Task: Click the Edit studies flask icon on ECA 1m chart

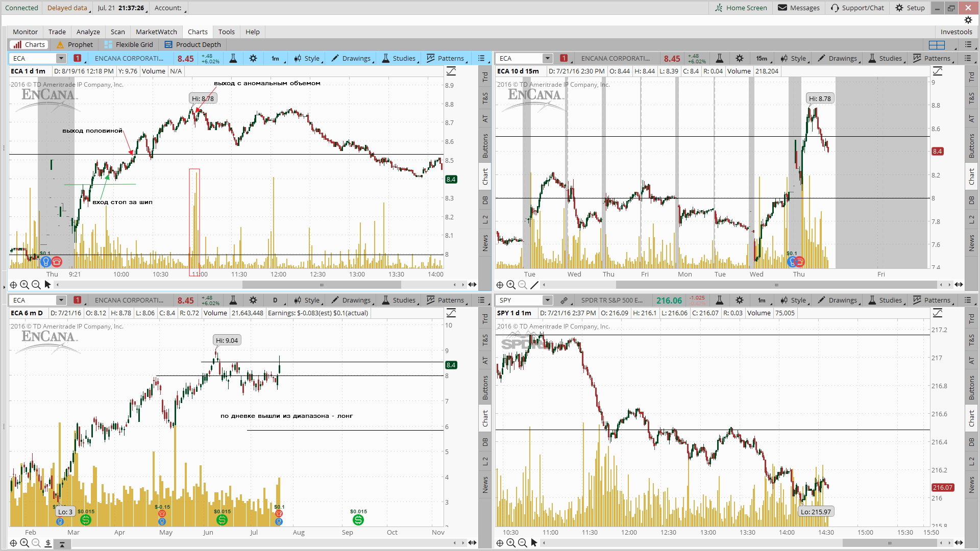Action: click(233, 58)
